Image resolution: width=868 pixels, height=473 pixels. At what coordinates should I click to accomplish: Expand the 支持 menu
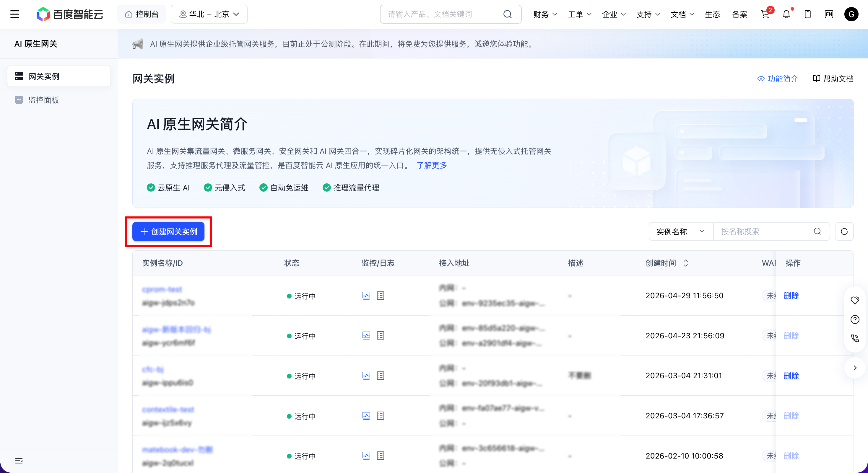[x=648, y=14]
